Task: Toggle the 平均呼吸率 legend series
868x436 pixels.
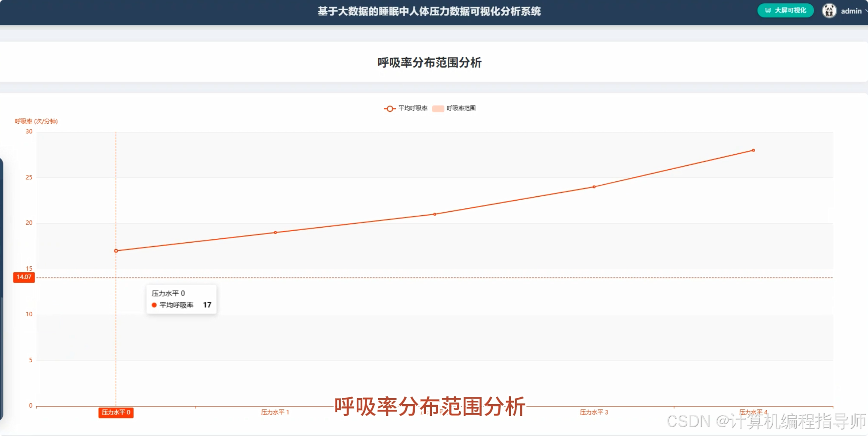Action: (406, 108)
